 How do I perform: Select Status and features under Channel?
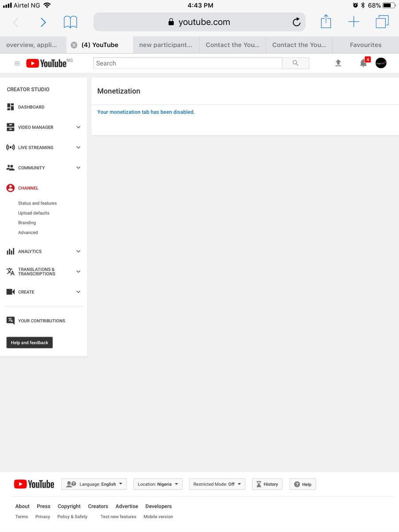click(x=37, y=203)
